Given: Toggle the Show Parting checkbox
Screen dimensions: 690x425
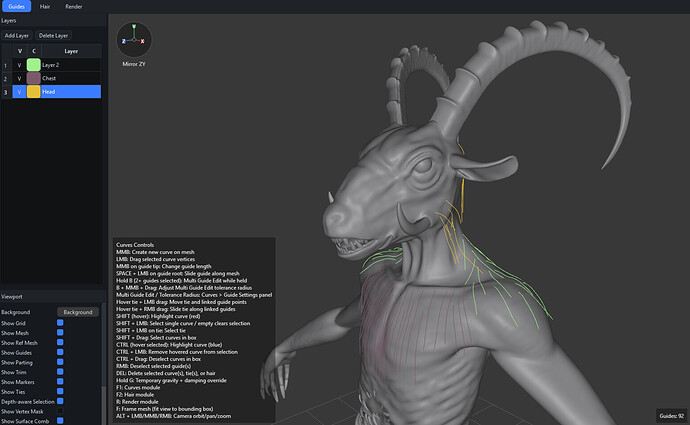Looking at the screenshot, I should tap(60, 362).
